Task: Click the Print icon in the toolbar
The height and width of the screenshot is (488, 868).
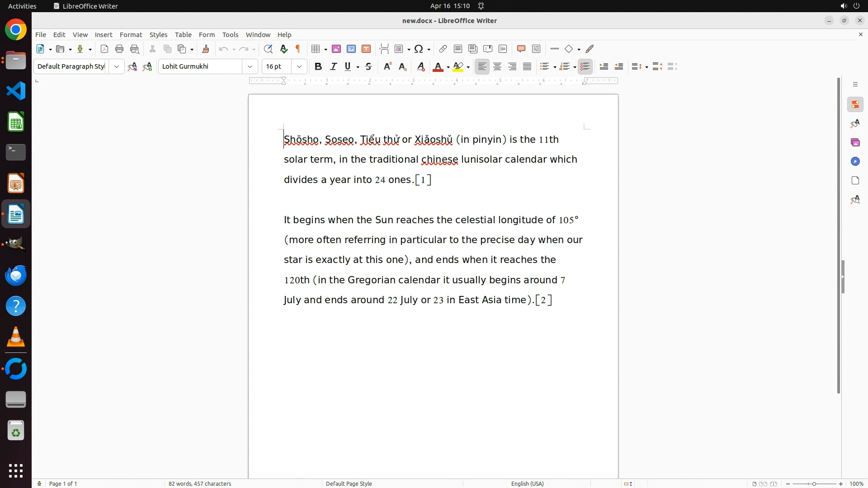Action: (119, 49)
